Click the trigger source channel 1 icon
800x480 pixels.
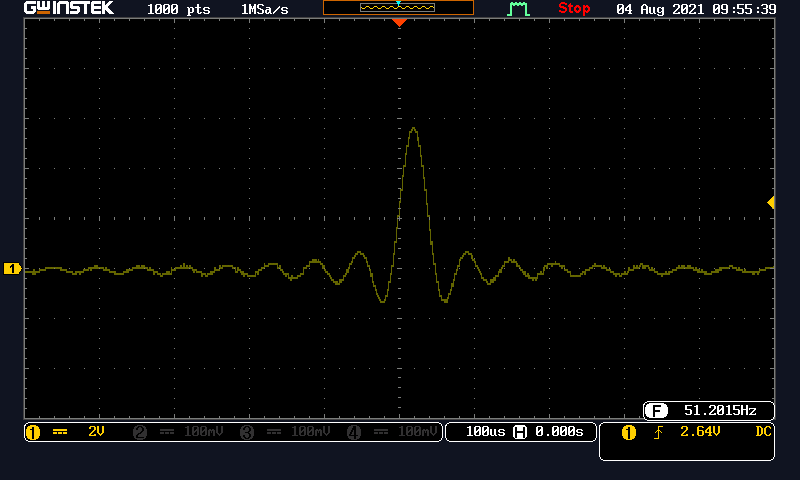click(x=628, y=432)
